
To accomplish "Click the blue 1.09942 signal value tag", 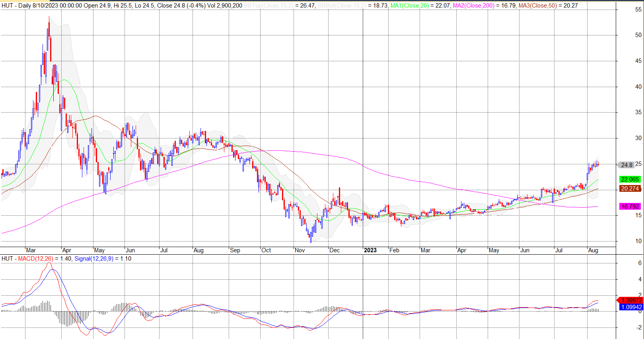I will coord(631,307).
